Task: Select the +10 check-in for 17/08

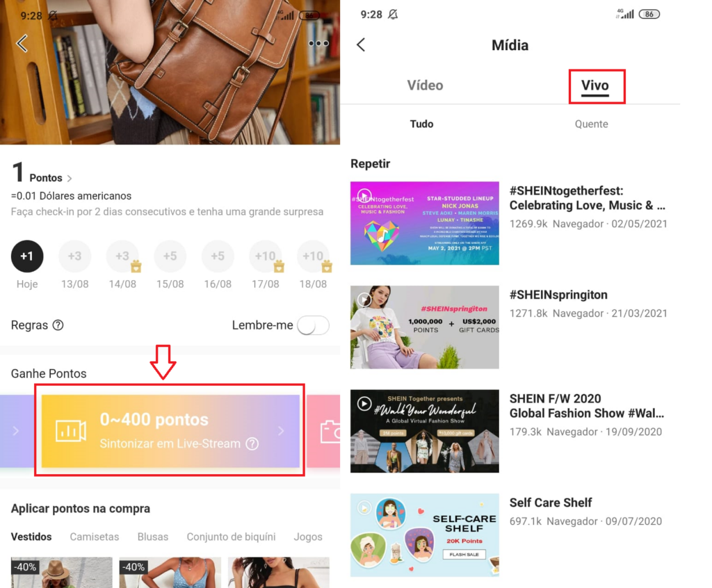Action: pos(265,256)
